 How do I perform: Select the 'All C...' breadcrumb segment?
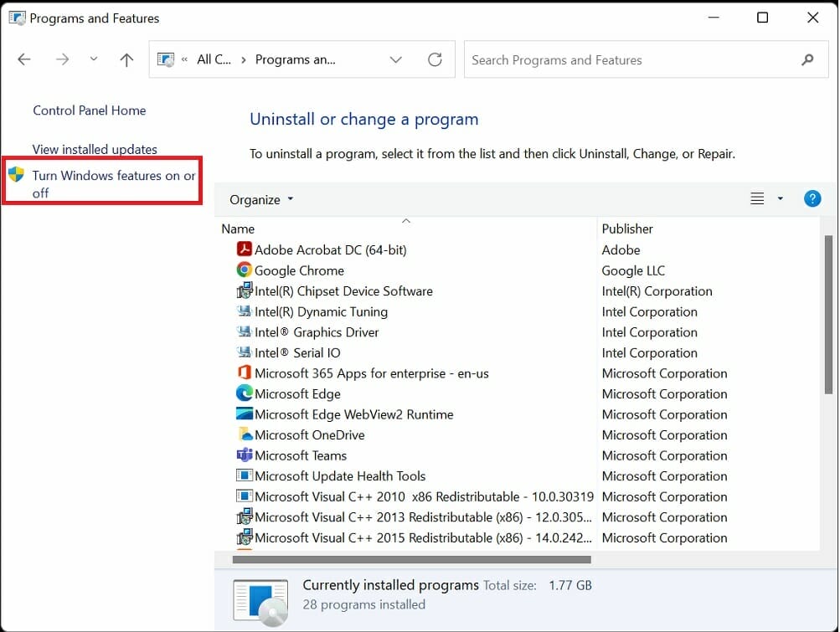(214, 59)
